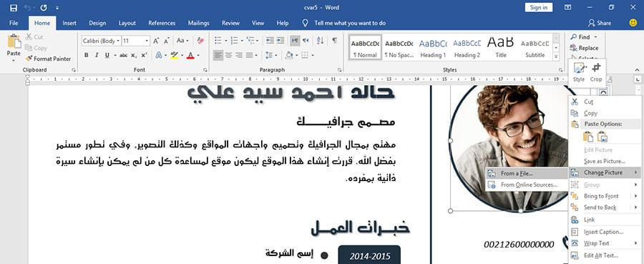Apply red font color button
Image resolution: width=644 pixels, height=264 pixels.
pyautogui.click(x=190, y=55)
